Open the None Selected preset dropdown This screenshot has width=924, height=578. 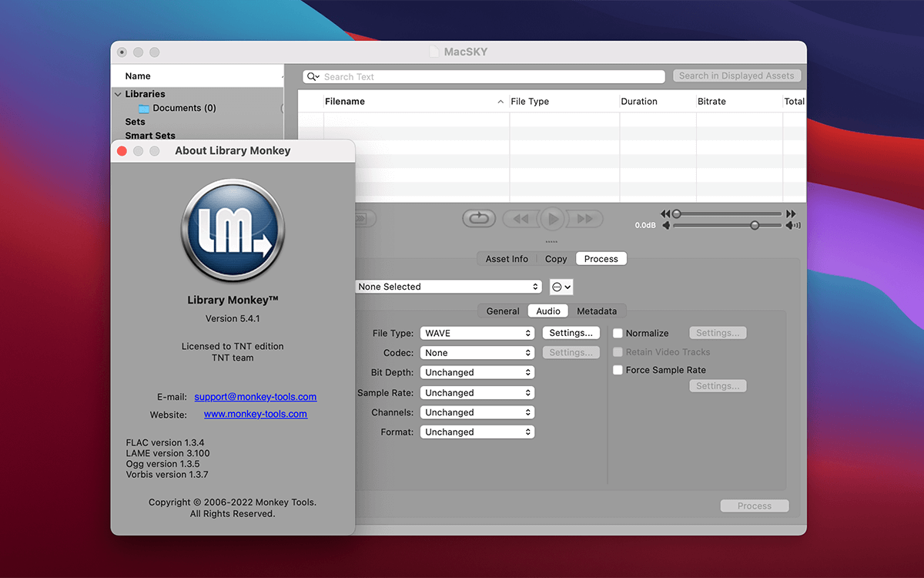tap(448, 287)
